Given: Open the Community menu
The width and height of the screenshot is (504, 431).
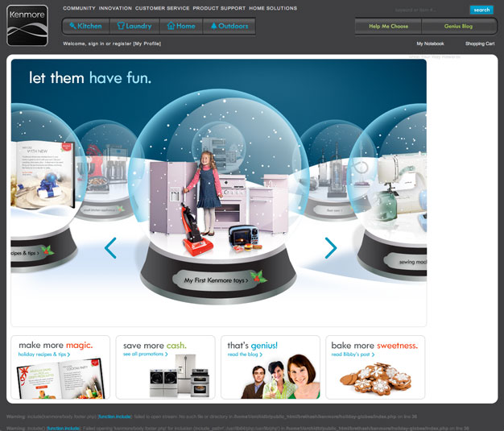Looking at the screenshot, I should (x=79, y=8).
